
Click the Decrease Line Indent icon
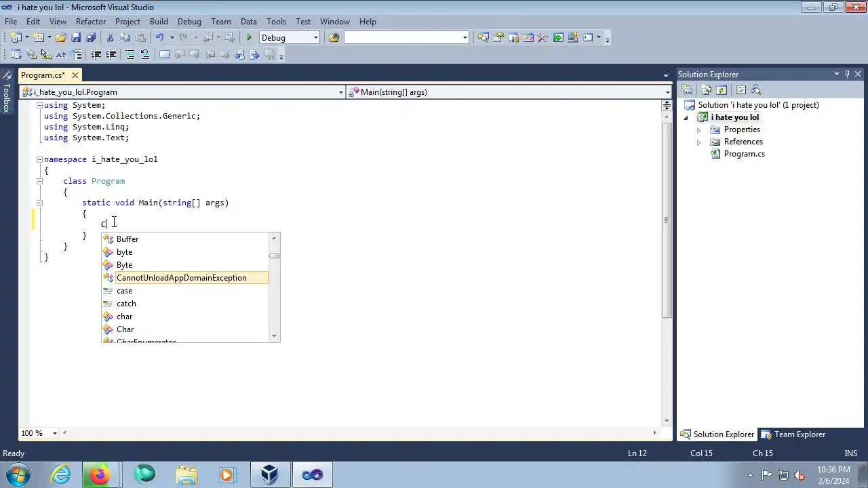[96, 55]
